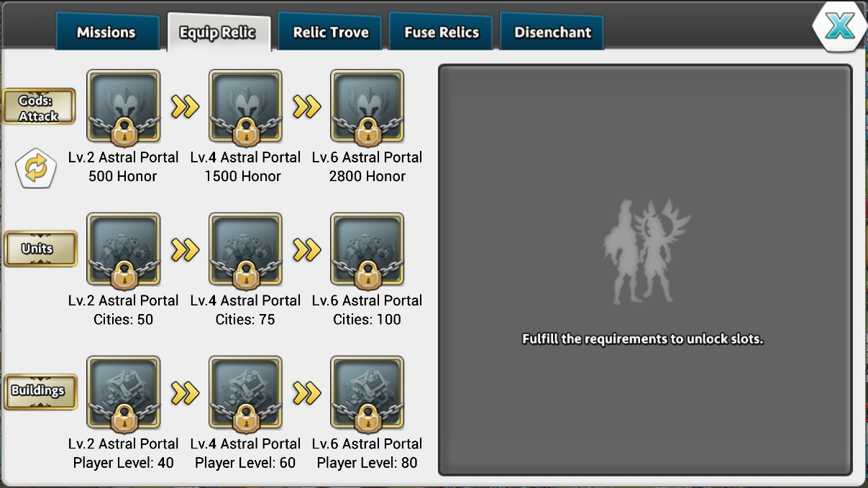Screen dimensions: 868x488
Task: Select locked Buildings slot Player Level: 60
Action: [x=245, y=392]
